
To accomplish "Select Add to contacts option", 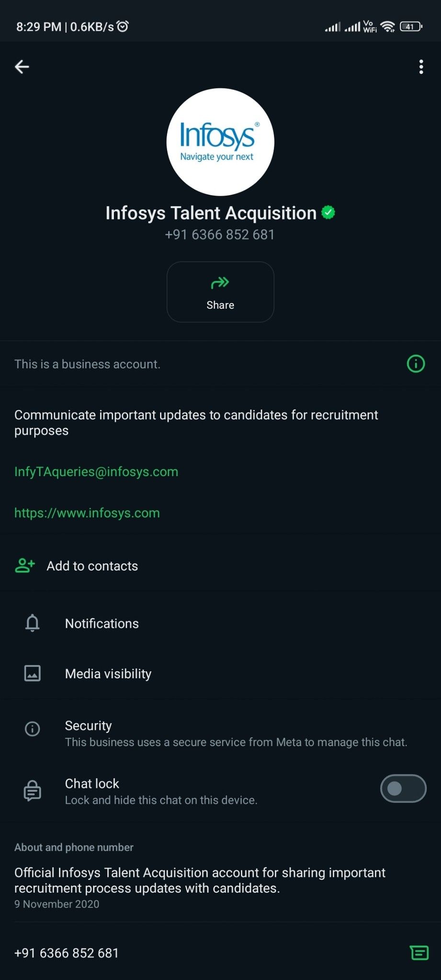I will click(x=92, y=566).
